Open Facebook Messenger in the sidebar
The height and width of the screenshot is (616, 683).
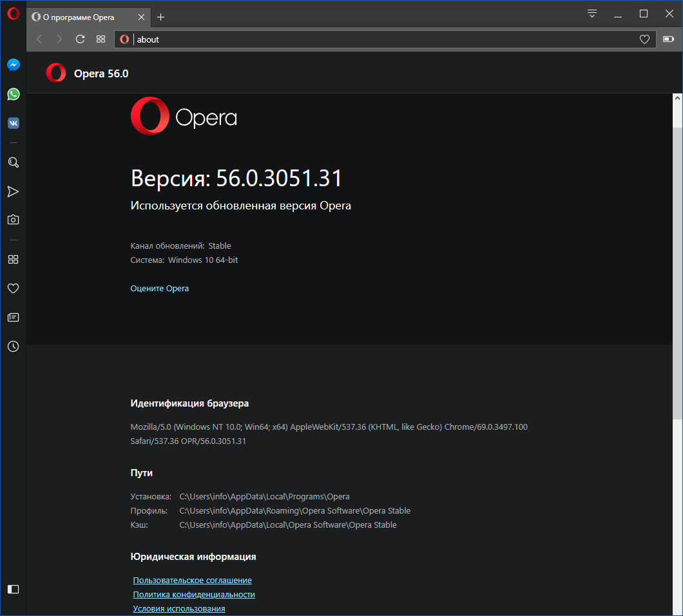tap(13, 65)
